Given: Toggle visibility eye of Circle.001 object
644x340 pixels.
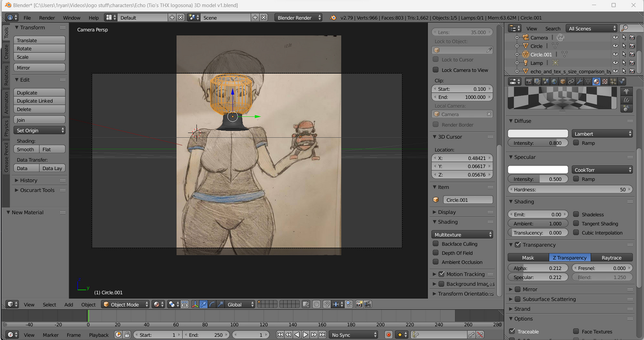Looking at the screenshot, I should (615, 54).
